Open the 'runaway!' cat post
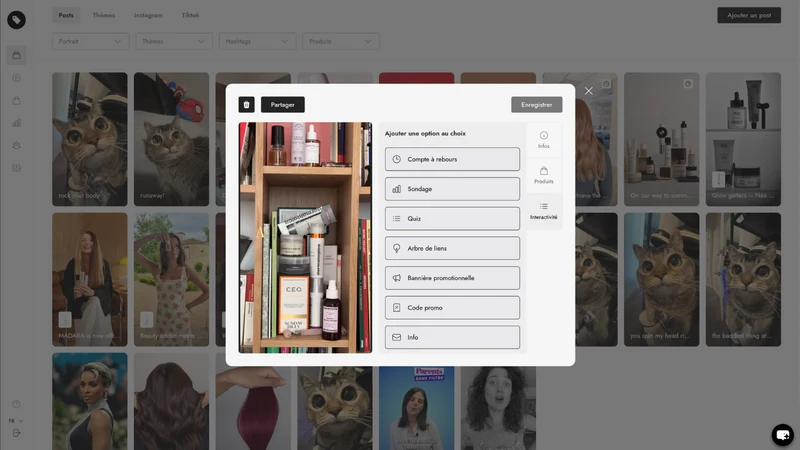 click(171, 139)
